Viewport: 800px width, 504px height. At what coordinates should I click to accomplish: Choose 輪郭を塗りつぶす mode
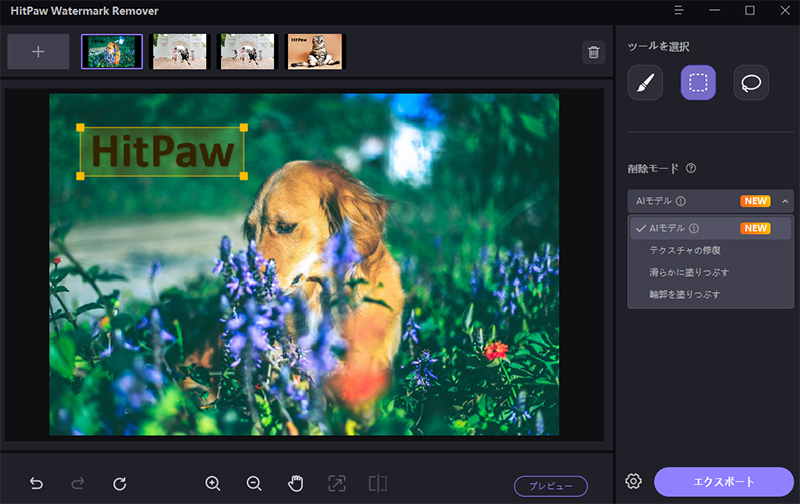point(685,294)
